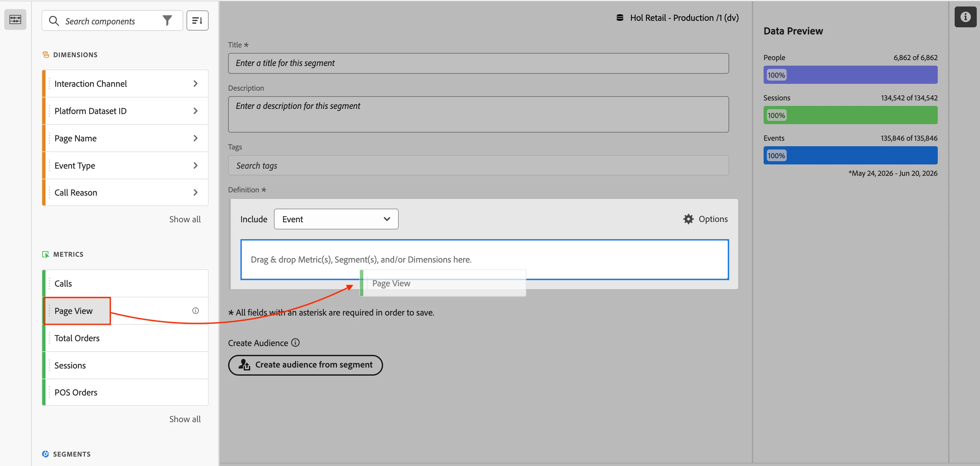Click the Dimensions section icon
This screenshot has height=466, width=980.
click(45, 54)
